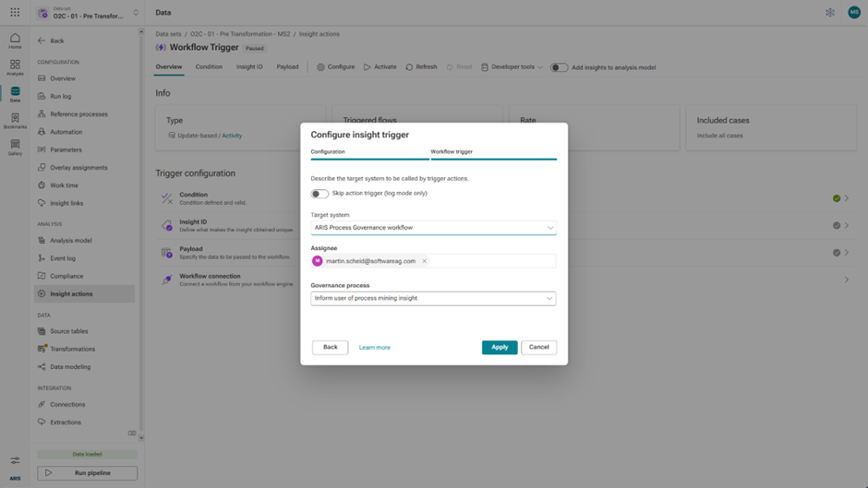This screenshot has height=488, width=868.
Task: Toggle Skip action trigger log mode
Action: 319,194
